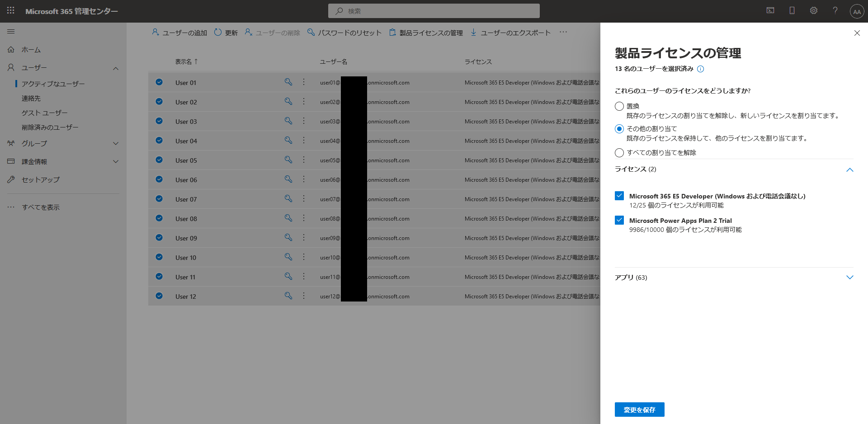The image size is (868, 424).
Task: Go to ホーム in sidebar
Action: point(31,50)
